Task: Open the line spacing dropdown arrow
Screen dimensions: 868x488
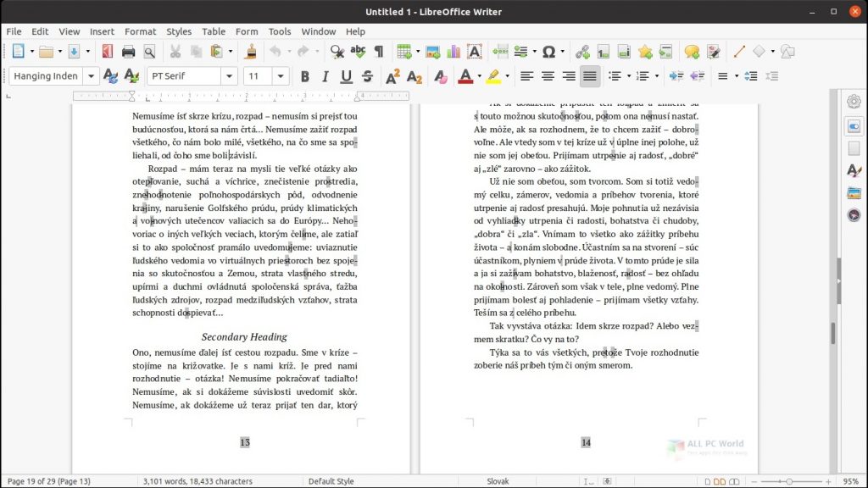Action: pos(737,76)
